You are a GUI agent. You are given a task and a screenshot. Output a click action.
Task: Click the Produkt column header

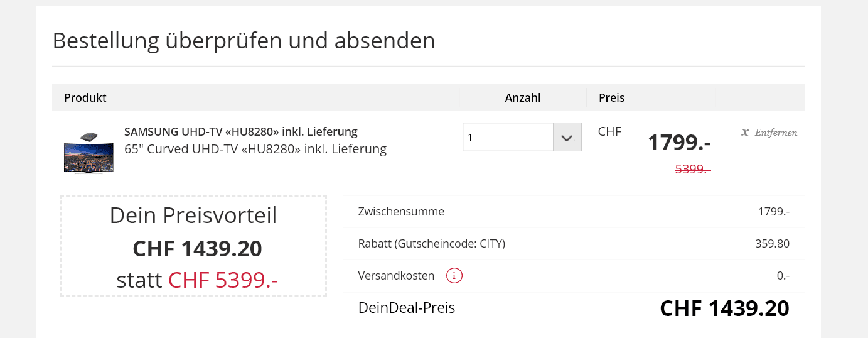(x=85, y=98)
